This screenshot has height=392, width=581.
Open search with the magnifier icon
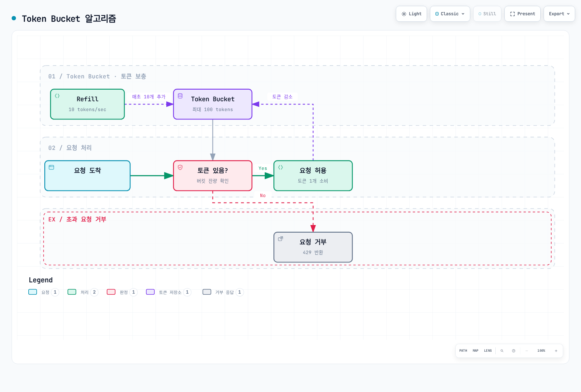(502, 351)
